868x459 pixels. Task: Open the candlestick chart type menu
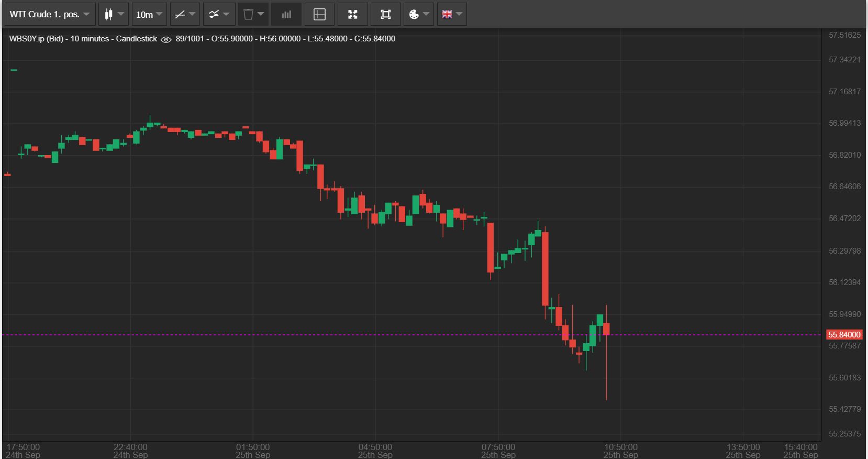[x=113, y=14]
